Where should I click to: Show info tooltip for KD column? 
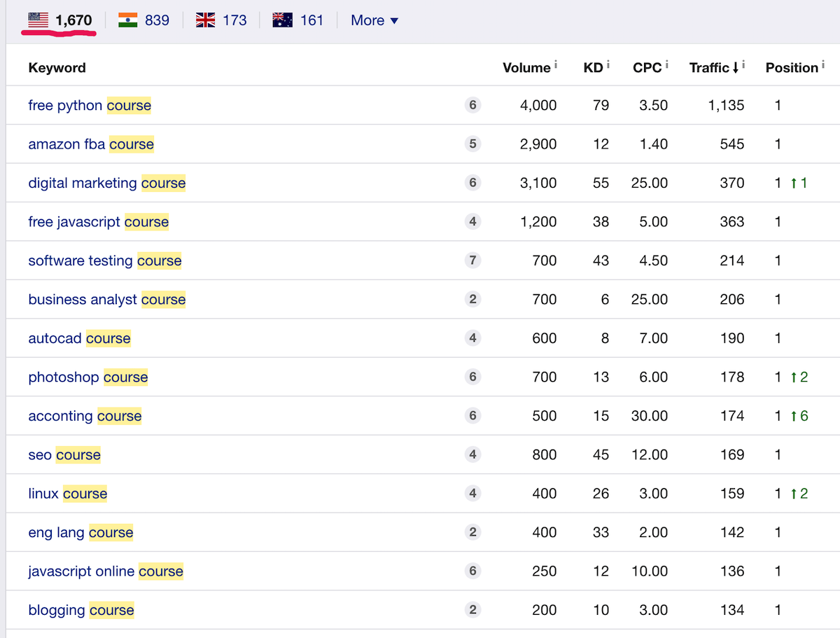click(x=608, y=64)
